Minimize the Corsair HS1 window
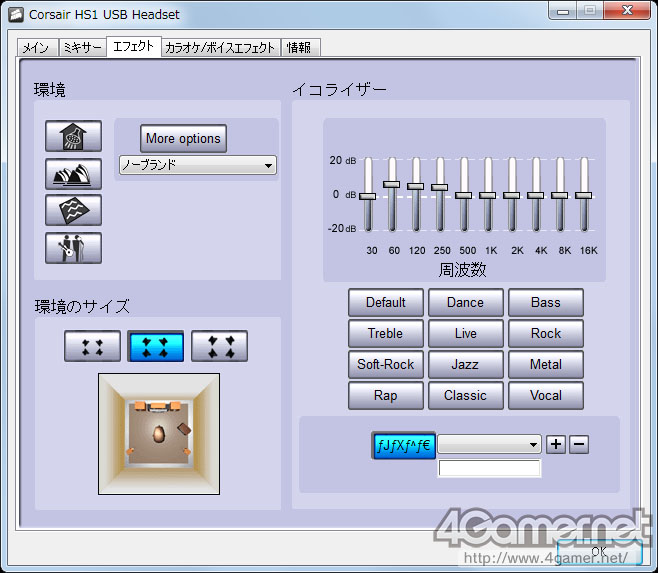 (x=563, y=11)
